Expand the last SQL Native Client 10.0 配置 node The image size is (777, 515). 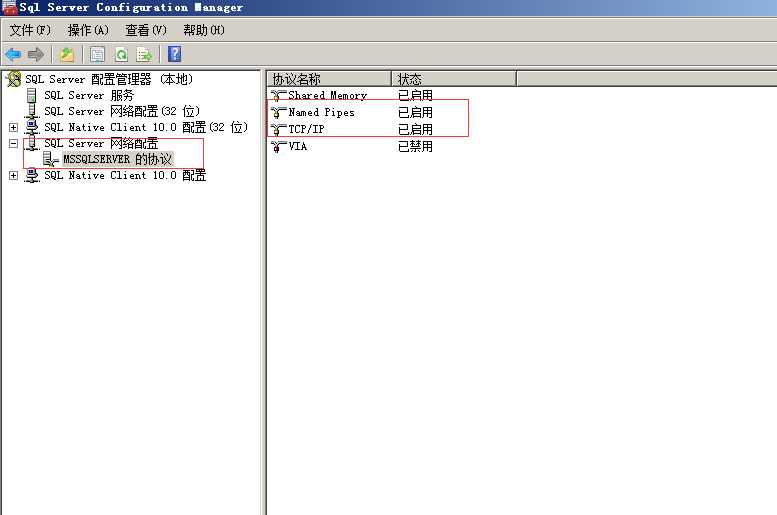point(13,175)
